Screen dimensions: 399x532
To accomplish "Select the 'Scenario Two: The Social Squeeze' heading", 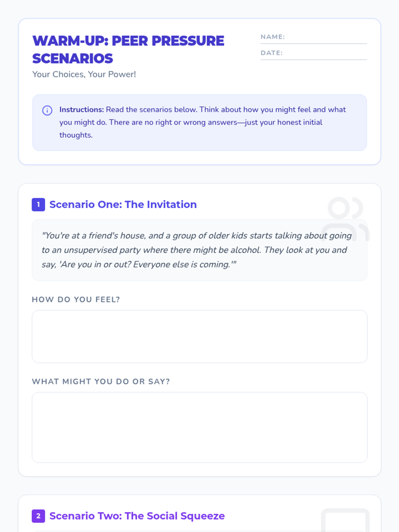I will click(137, 516).
